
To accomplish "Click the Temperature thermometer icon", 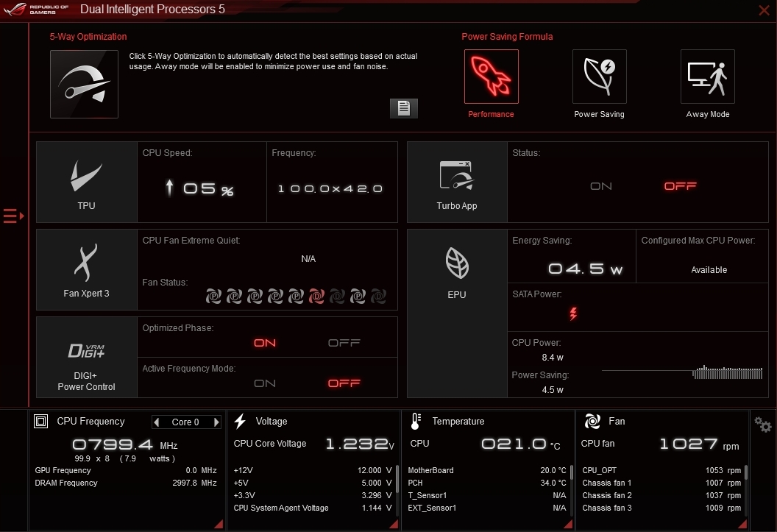I will pos(416,421).
